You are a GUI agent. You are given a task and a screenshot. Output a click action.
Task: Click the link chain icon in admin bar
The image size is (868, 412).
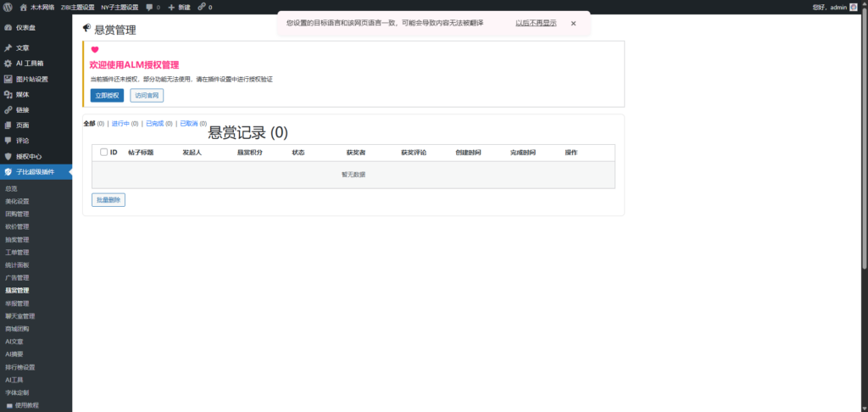point(202,7)
